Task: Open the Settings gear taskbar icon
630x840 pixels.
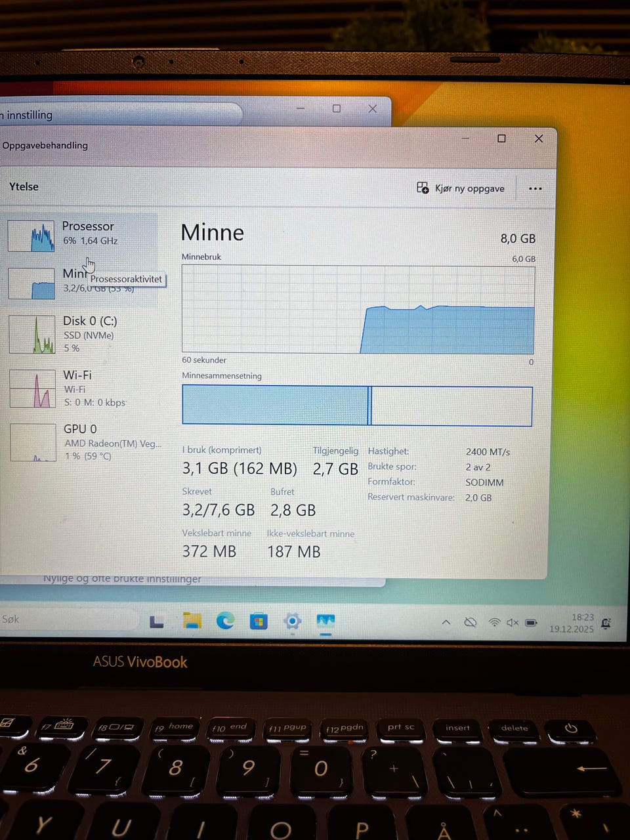Action: click(293, 621)
